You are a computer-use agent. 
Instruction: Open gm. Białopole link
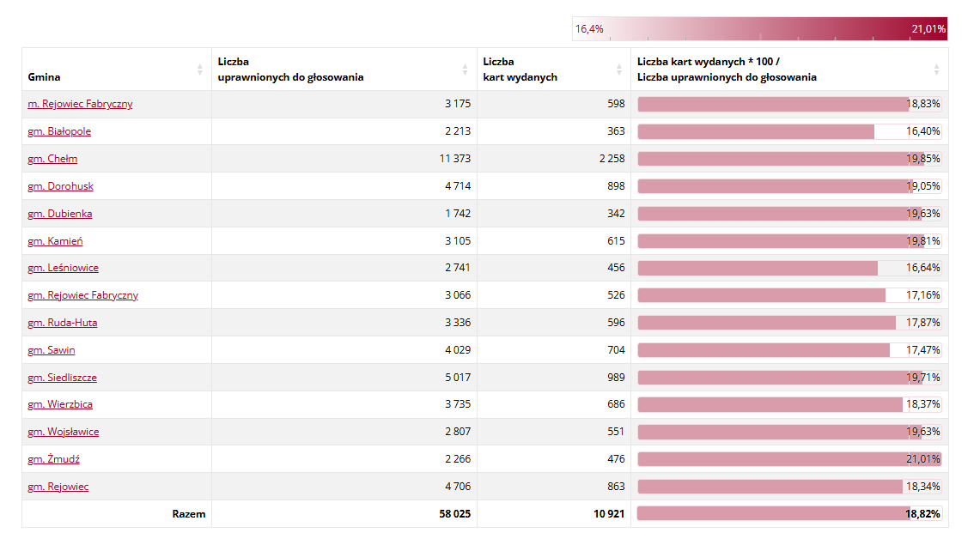(x=59, y=131)
